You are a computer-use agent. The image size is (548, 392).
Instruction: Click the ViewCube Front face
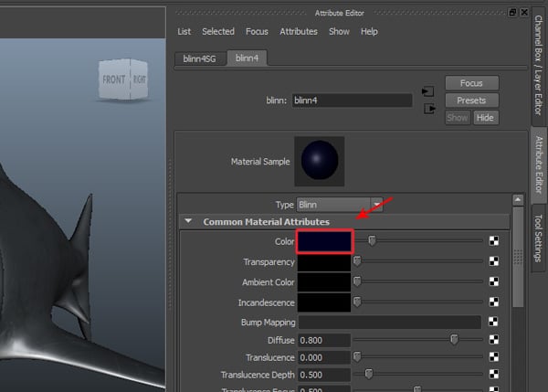pyautogui.click(x=114, y=79)
